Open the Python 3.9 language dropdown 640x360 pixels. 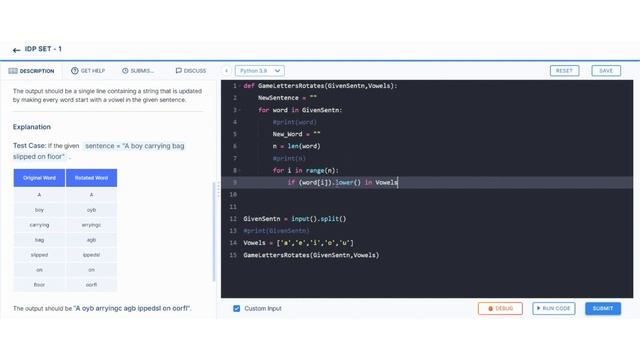[x=260, y=71]
